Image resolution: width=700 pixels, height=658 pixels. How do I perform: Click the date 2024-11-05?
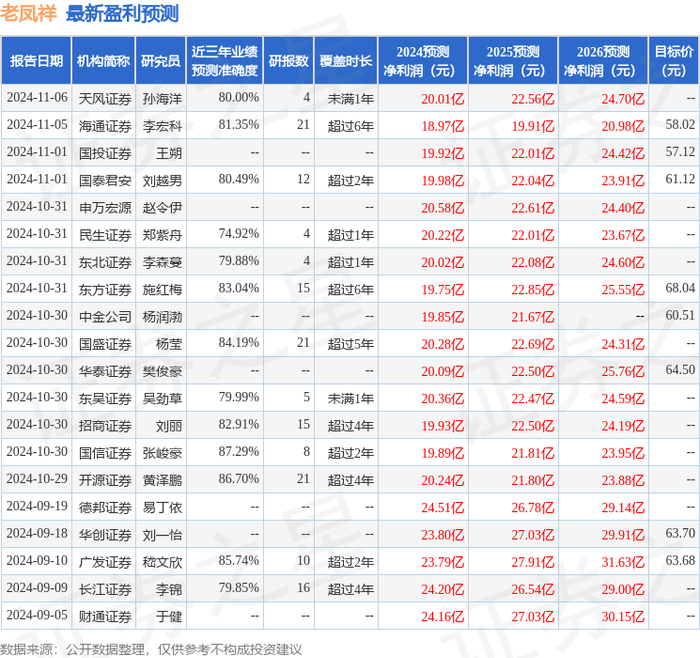point(37,125)
